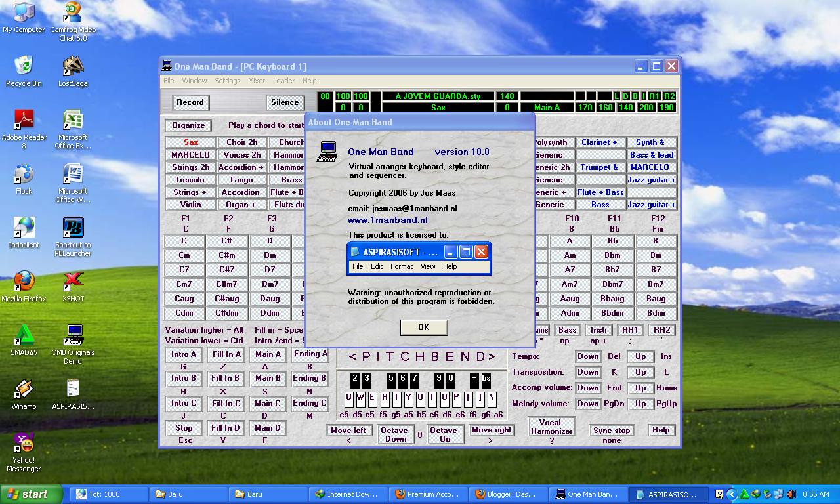Shift keyboard with the Move left button
This screenshot has width=840, height=504.
348,430
